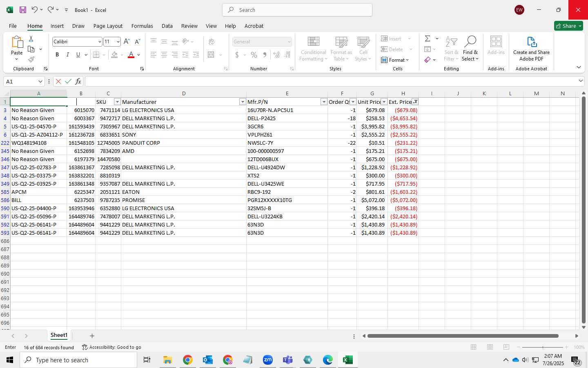
Task: Toggle Center alignment
Action: point(164,55)
